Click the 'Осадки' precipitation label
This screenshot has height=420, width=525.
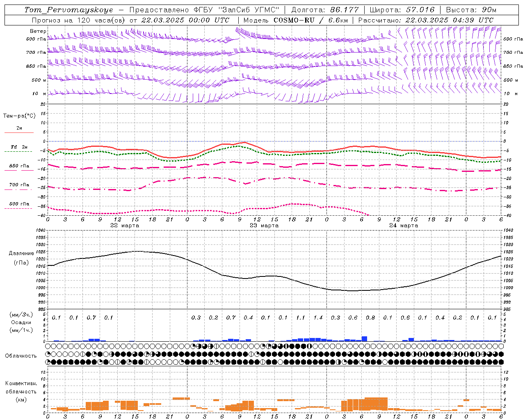point(21,322)
